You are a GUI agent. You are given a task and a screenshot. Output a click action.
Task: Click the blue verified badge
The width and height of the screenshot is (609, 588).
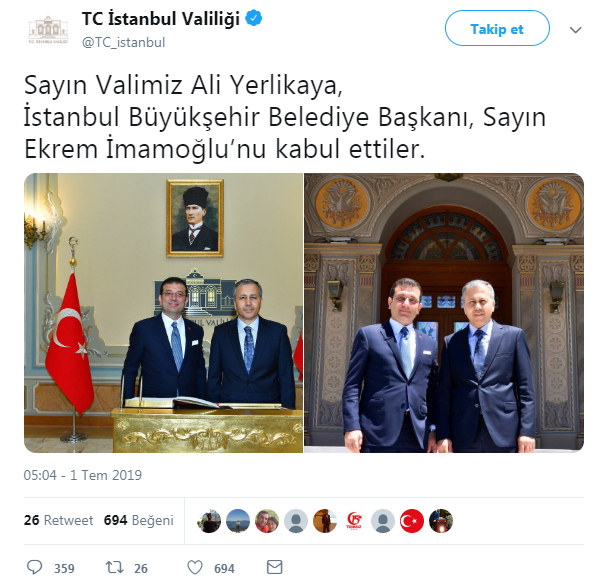(x=254, y=18)
